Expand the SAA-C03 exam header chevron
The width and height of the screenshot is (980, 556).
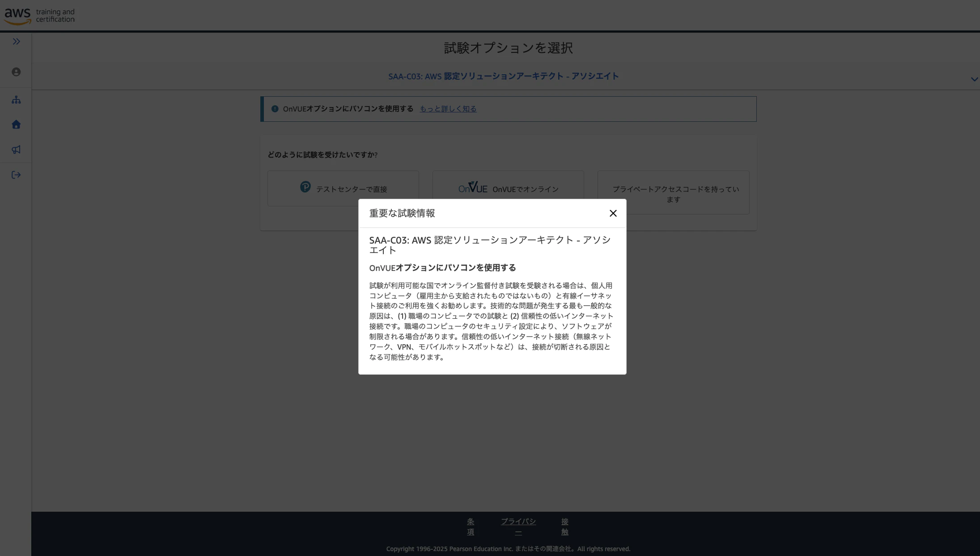click(x=974, y=79)
